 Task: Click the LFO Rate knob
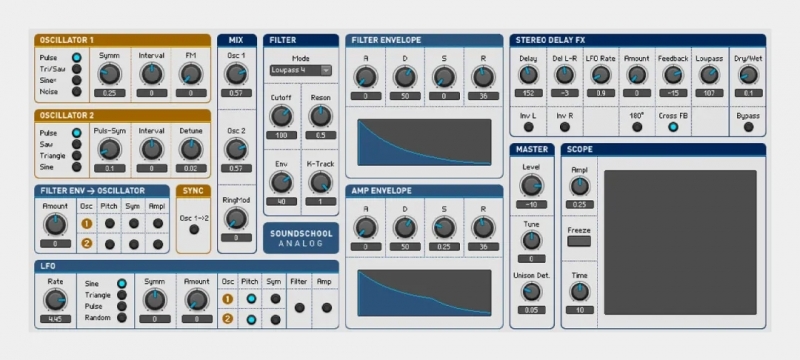[56, 300]
